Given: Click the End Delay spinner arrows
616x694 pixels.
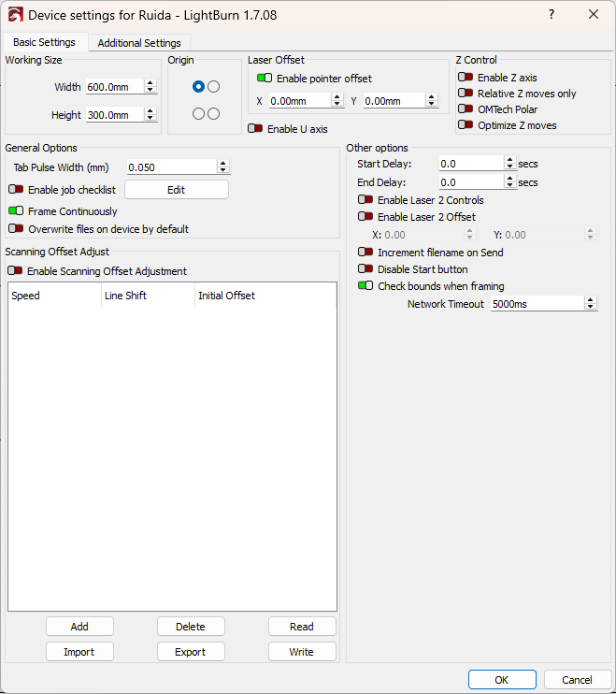Looking at the screenshot, I should tap(510, 181).
